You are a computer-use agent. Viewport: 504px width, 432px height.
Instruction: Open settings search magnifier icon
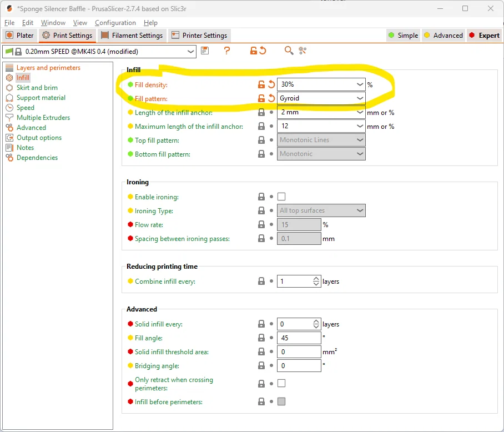(289, 51)
